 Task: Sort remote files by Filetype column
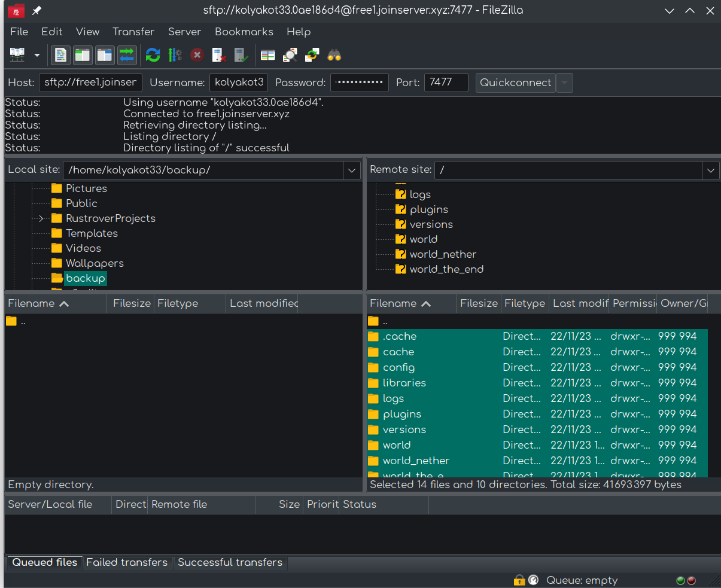[x=525, y=303]
